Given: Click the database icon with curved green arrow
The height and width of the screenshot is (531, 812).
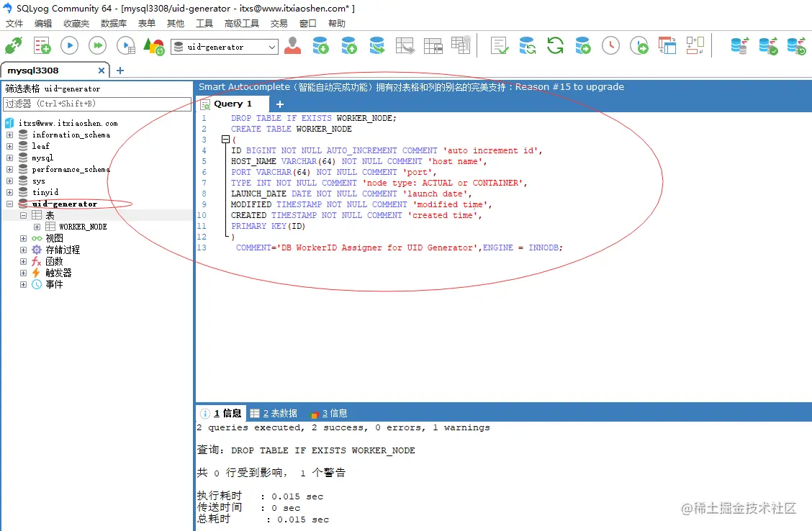Looking at the screenshot, I should 377,46.
